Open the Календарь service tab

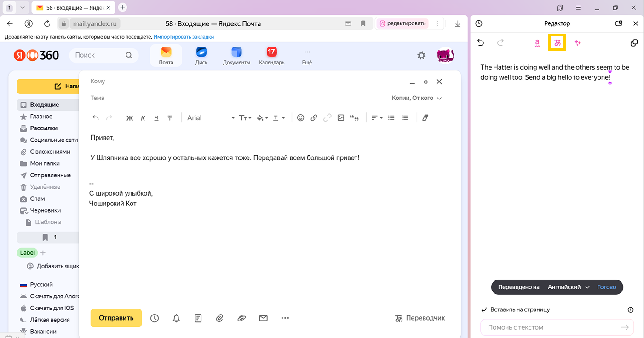(271, 55)
